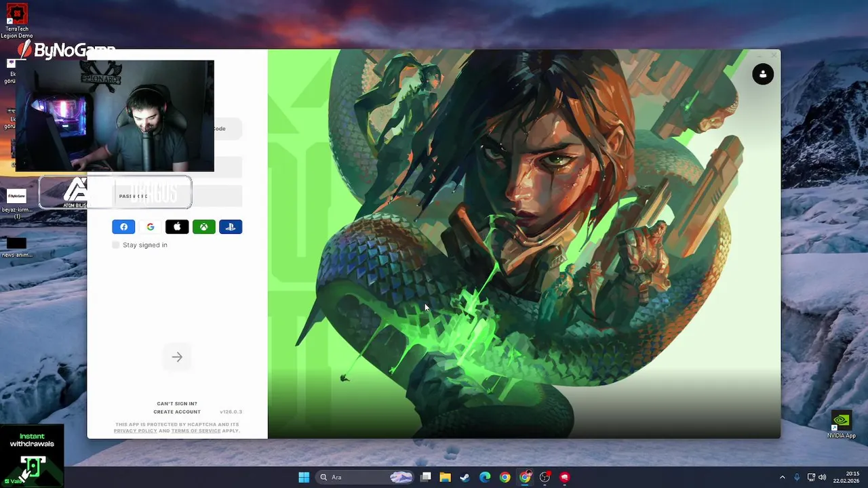Open the Riot Client taskbar icon
Viewport: 868px width, 488px height.
pos(564,477)
